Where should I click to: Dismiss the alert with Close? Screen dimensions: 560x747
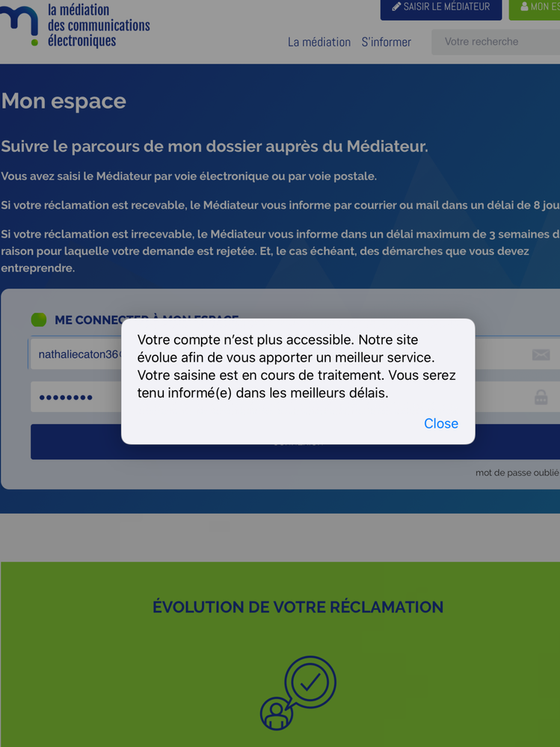click(440, 423)
